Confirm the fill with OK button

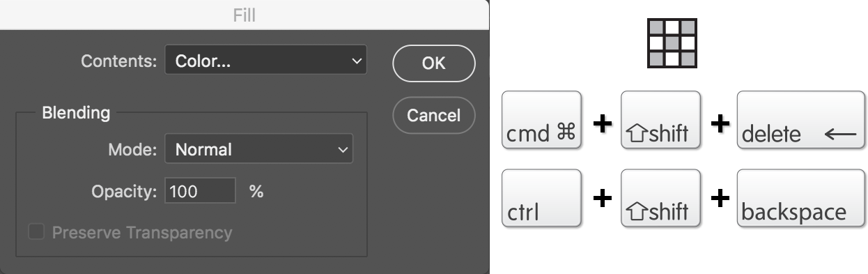tap(433, 63)
